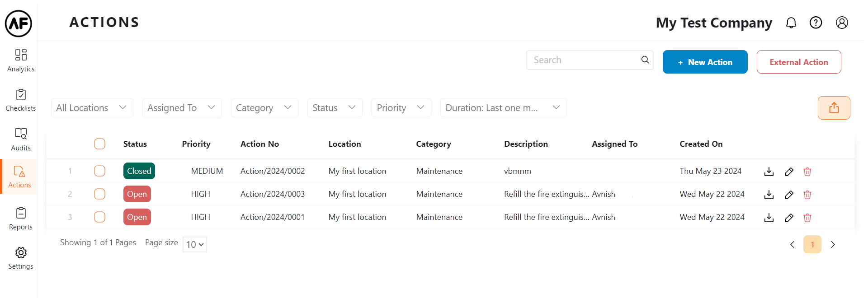Delete Action/2024/0001 with trash icon
This screenshot has width=868, height=298.
pos(807,218)
